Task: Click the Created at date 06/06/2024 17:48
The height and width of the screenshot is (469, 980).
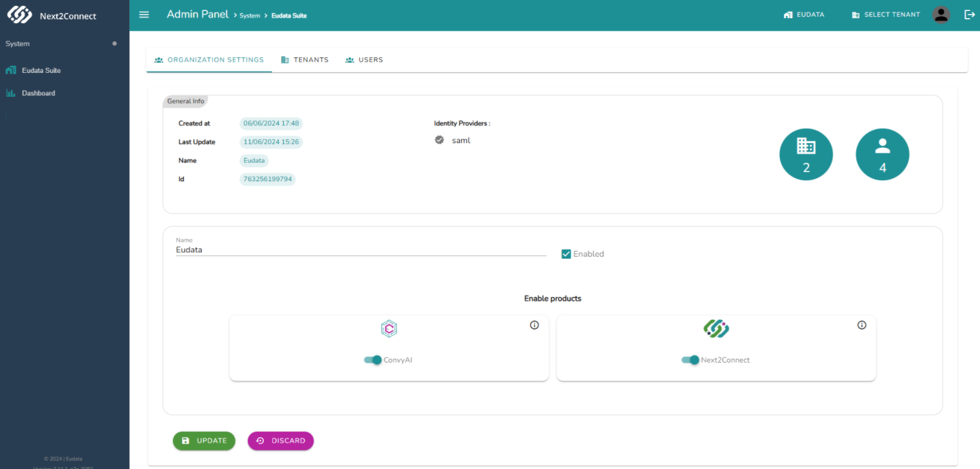Action: tap(271, 123)
